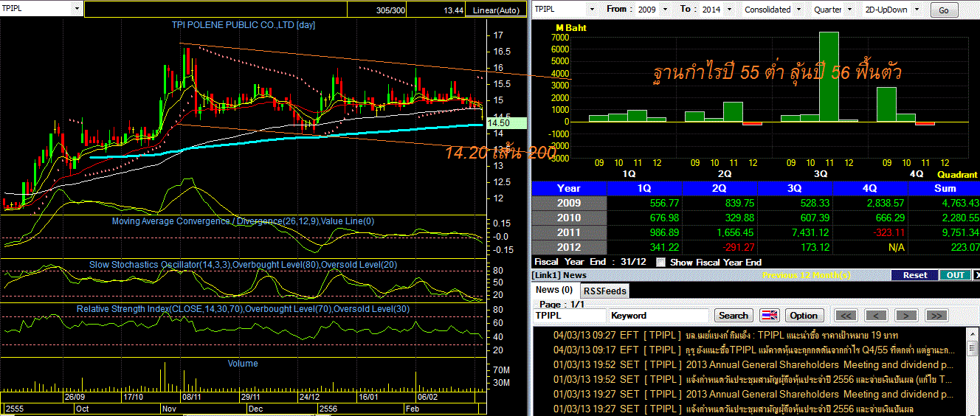Open the chart symbol TPIPL dropdown
Viewport: 980px width, 416px height.
click(77, 9)
